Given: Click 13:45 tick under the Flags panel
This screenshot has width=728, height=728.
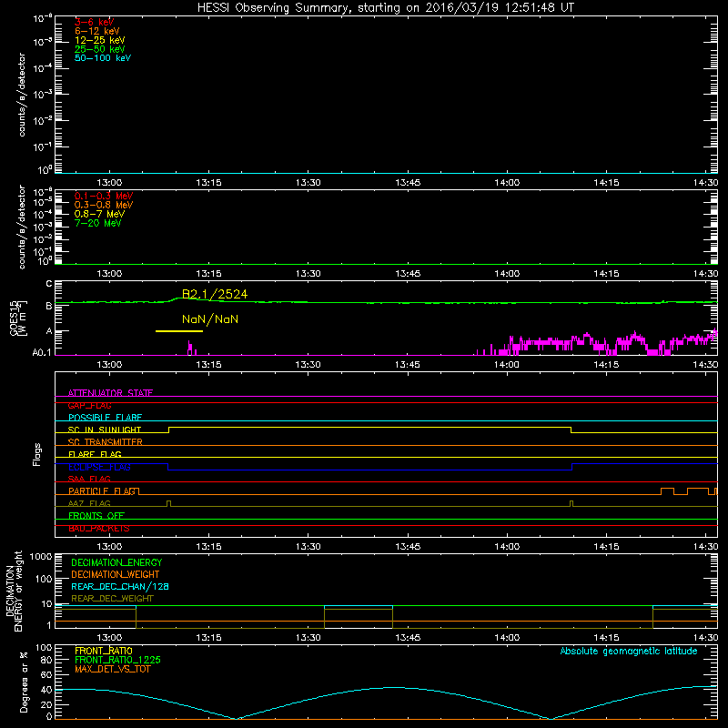Looking at the screenshot, I should (x=407, y=547).
